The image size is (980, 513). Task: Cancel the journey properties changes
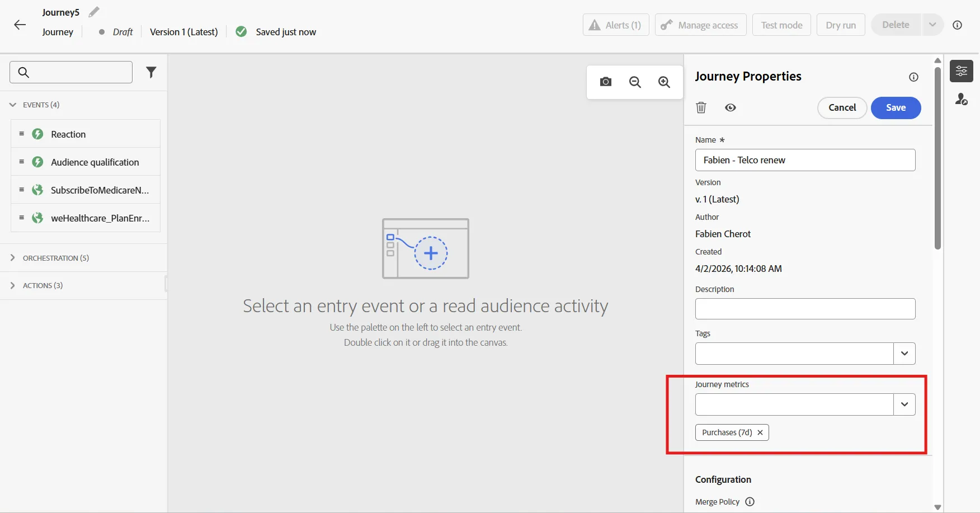[842, 107]
